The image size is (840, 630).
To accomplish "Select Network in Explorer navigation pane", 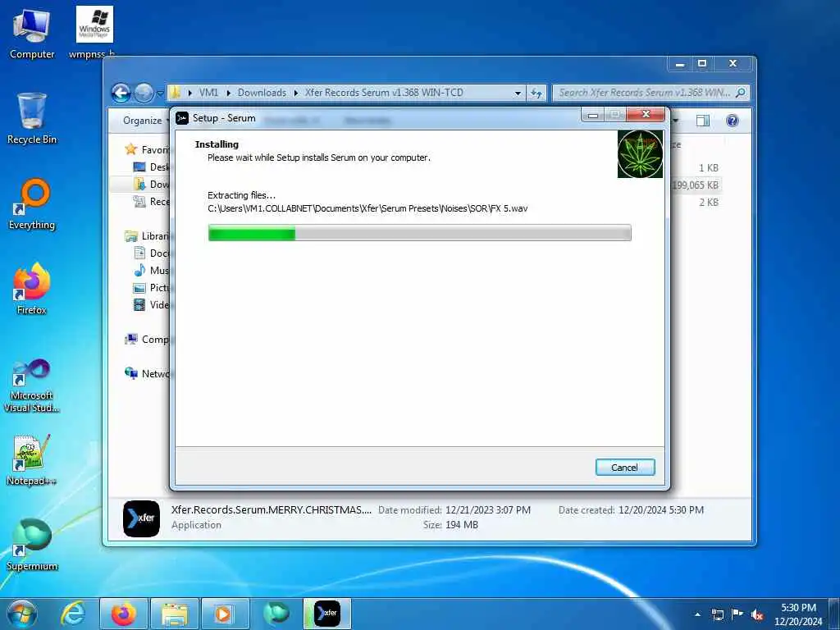I will click(147, 373).
